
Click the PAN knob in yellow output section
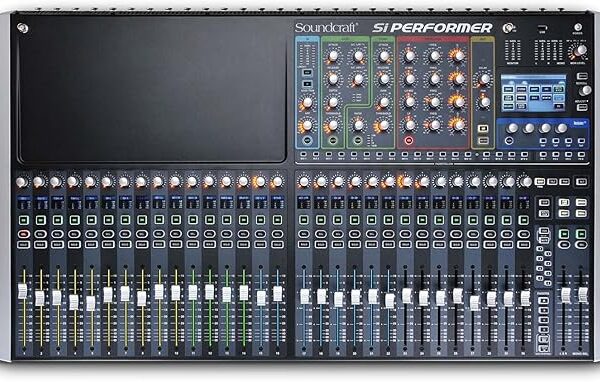(484, 102)
